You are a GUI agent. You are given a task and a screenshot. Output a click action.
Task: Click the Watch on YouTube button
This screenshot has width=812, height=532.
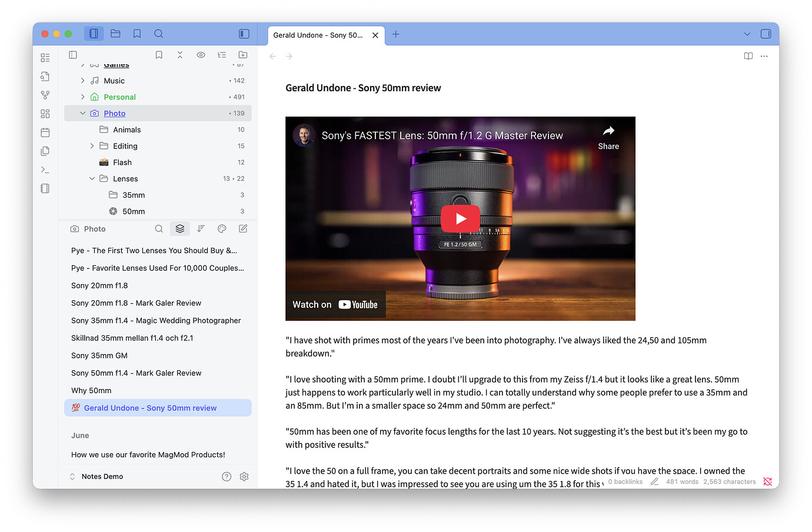(x=335, y=304)
